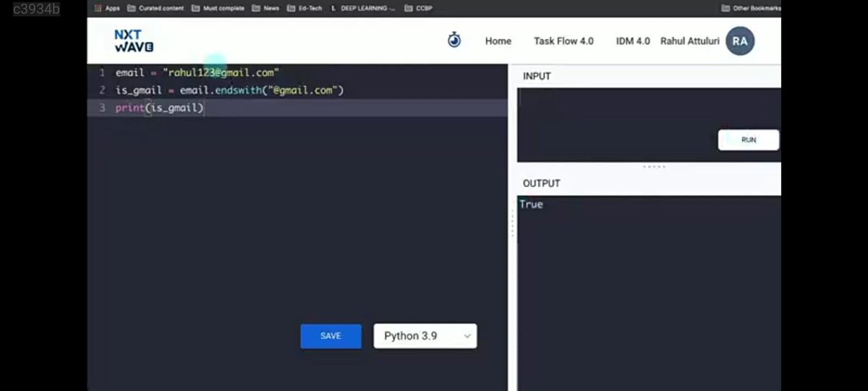Open Task Flow 4.0

click(563, 41)
